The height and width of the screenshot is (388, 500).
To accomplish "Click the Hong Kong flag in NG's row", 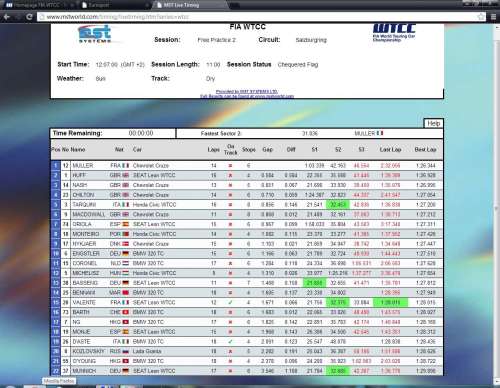I will click(x=125, y=322).
